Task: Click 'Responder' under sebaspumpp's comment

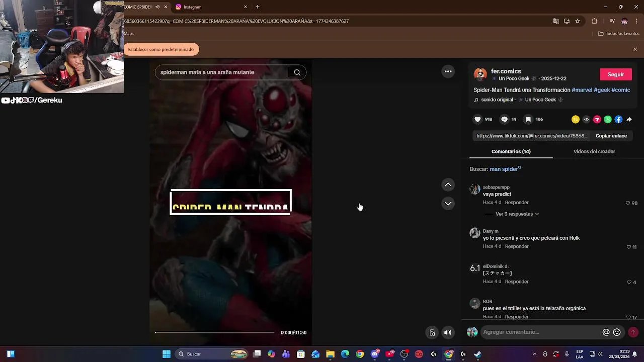Action: pos(517,203)
